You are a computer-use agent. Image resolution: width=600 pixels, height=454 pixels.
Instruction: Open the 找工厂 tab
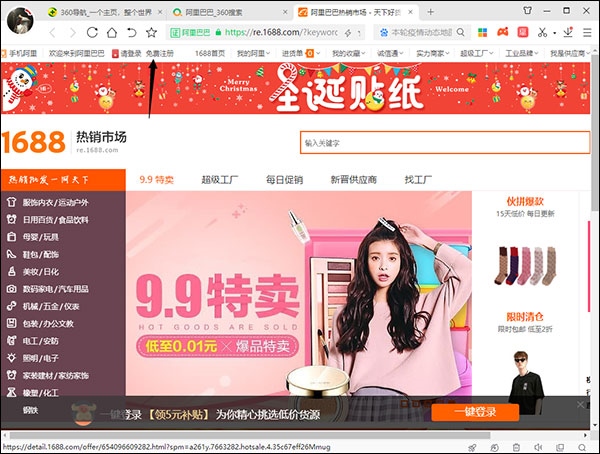coord(418,180)
